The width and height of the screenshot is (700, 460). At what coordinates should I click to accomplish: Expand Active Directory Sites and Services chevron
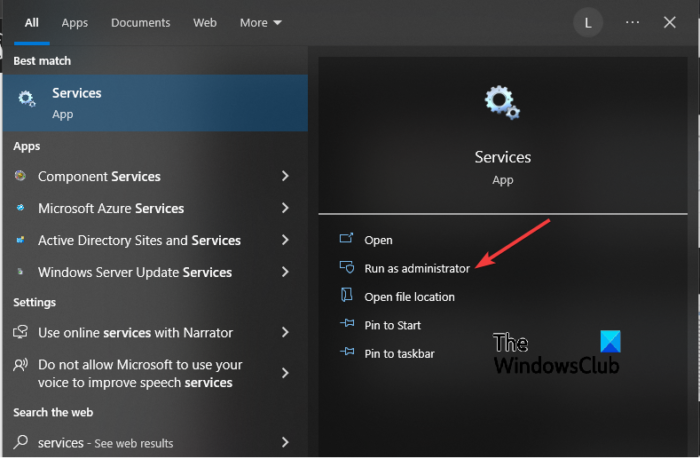285,240
